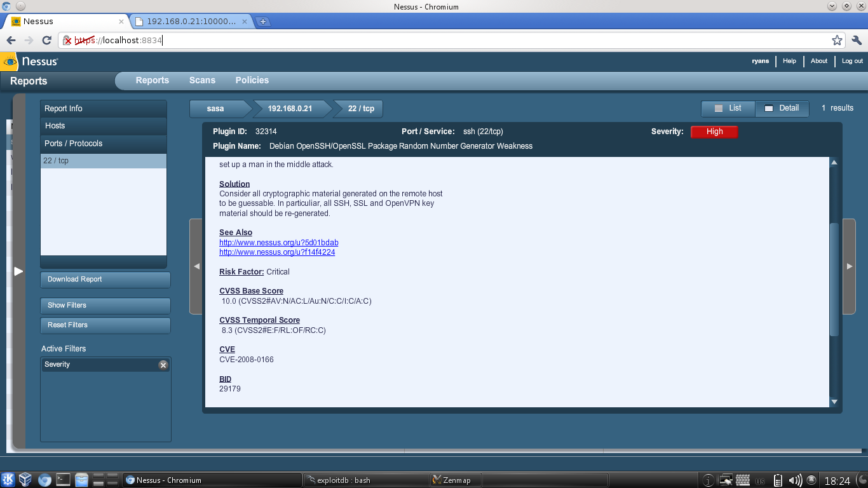Open the Reports tab
Screen dimensions: 868x488
[153, 80]
